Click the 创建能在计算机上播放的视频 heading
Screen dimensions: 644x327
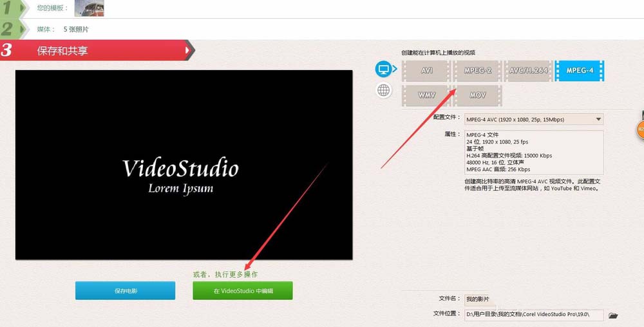(438, 53)
